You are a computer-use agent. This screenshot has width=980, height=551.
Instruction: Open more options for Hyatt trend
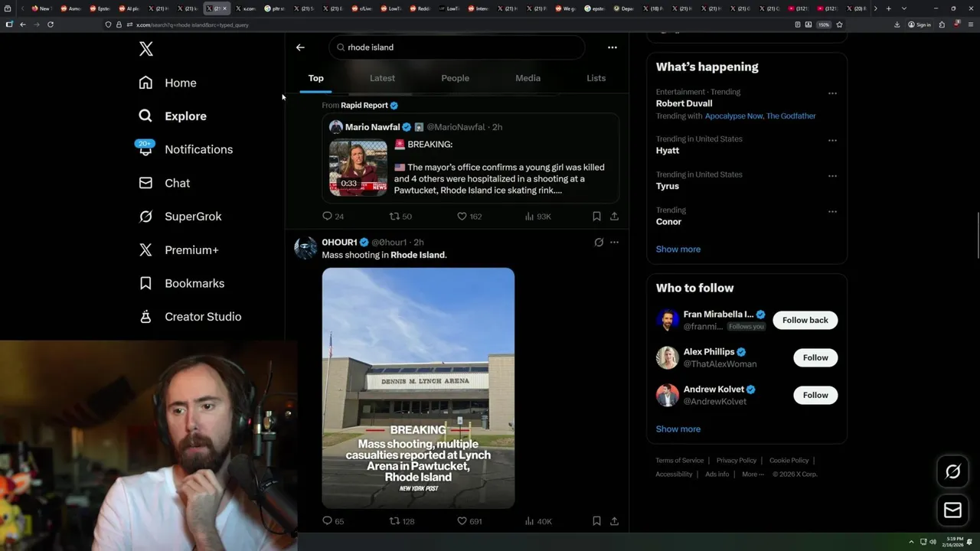pos(832,141)
